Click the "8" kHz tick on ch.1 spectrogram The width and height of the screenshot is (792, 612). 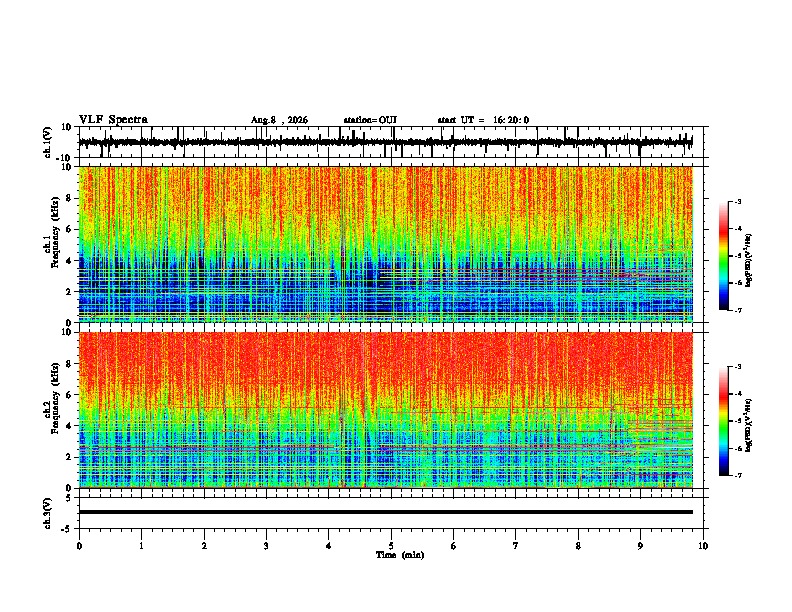pos(69,198)
